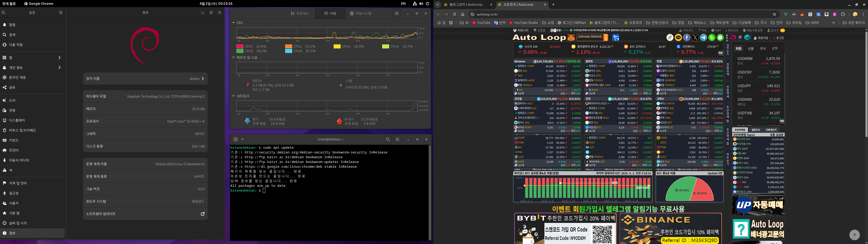868x244 pixels.
Task: Collapse 메모리 및 스왑 section
Action: point(233,57)
